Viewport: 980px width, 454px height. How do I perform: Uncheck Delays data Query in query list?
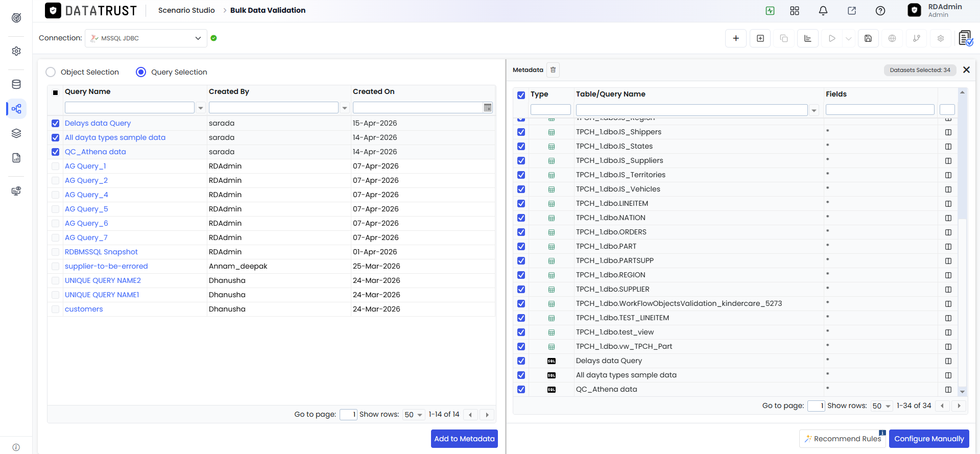[56, 124]
